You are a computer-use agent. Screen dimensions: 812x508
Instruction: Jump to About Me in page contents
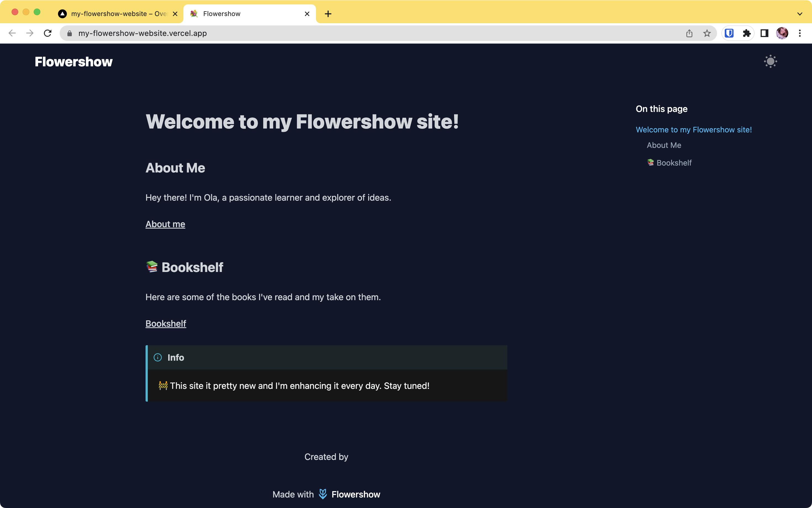[x=664, y=145]
